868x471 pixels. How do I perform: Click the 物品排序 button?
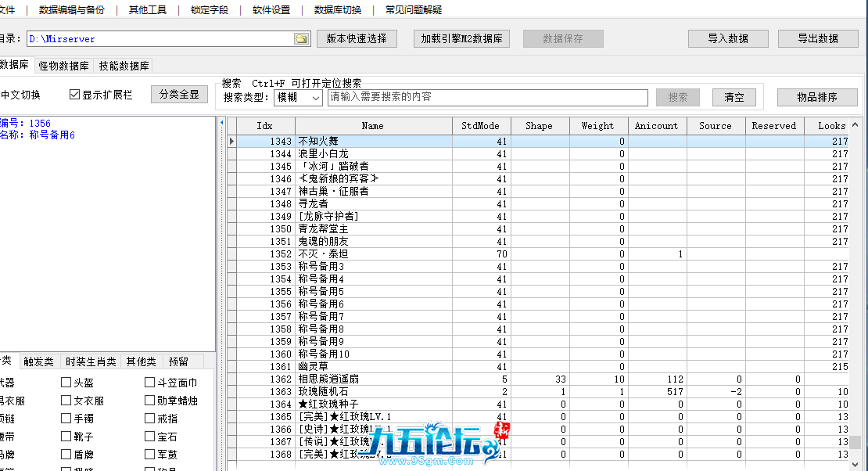point(816,97)
